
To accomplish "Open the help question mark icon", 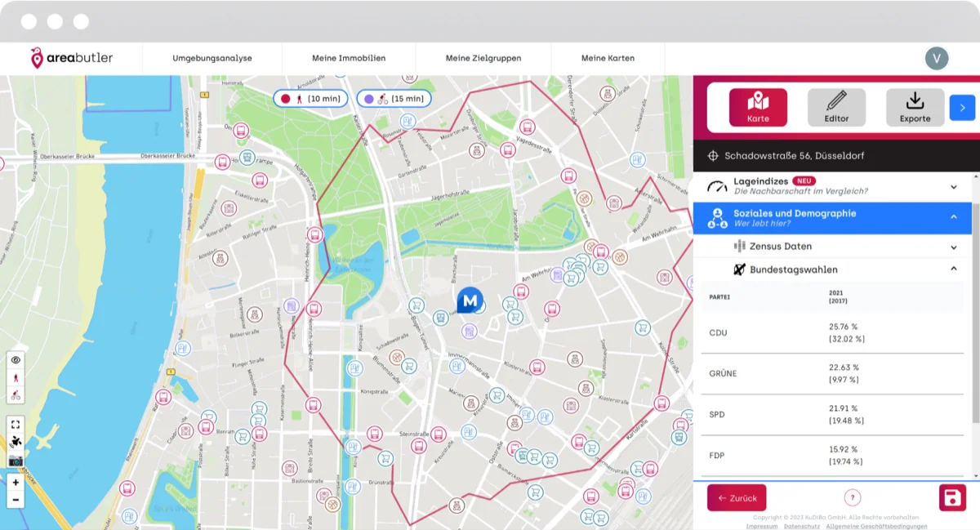I will point(853,497).
